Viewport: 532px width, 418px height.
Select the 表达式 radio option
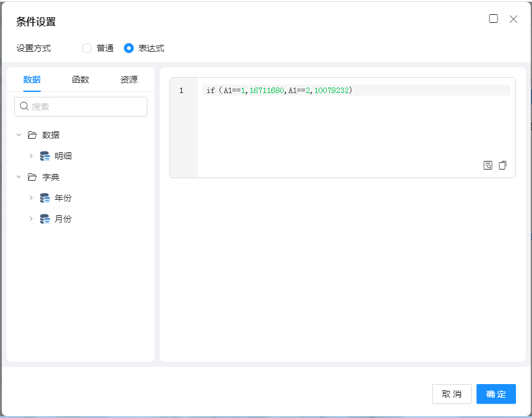[129, 48]
